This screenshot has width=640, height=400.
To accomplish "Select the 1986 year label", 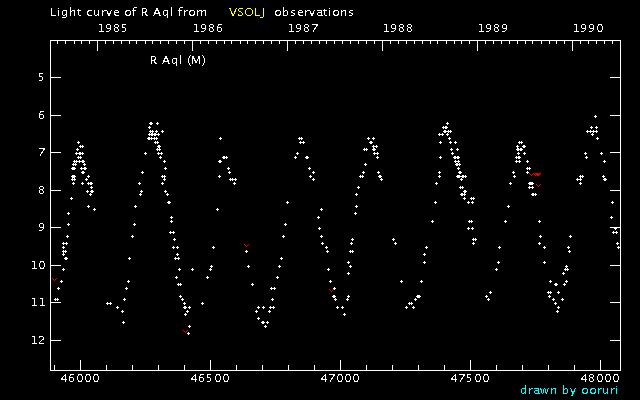I will pos(207,29).
